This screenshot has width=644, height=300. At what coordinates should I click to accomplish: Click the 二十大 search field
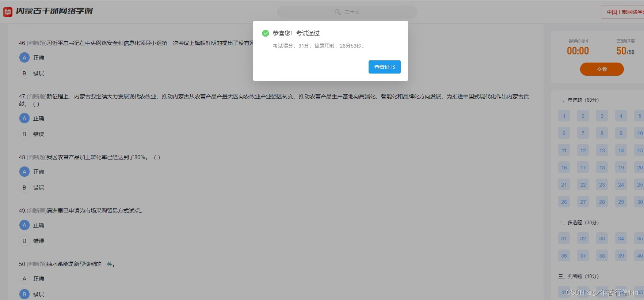pyautogui.click(x=347, y=12)
